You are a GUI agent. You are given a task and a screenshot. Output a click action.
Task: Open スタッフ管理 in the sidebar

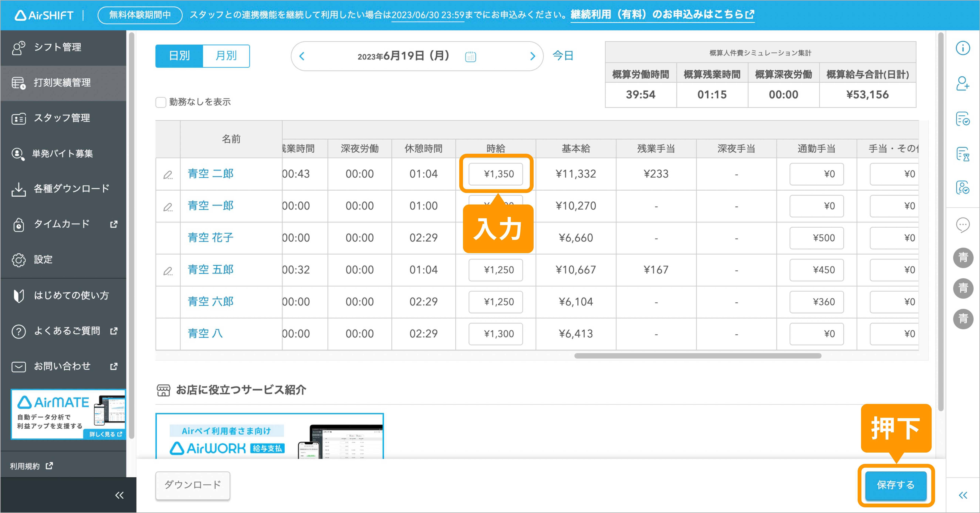[x=63, y=118]
